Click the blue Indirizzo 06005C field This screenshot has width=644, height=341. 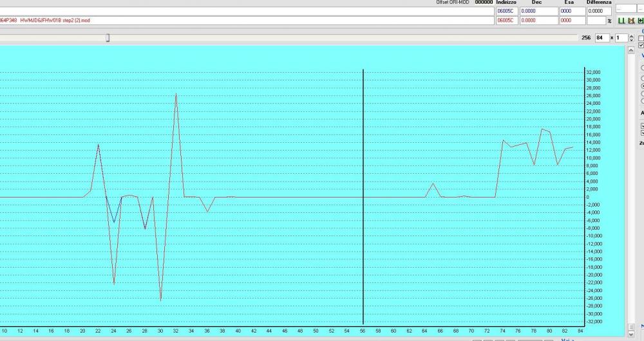506,11
